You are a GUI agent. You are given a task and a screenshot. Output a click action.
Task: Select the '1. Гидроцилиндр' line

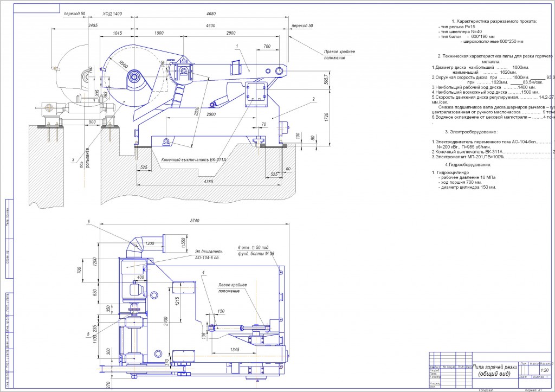tap(450, 172)
